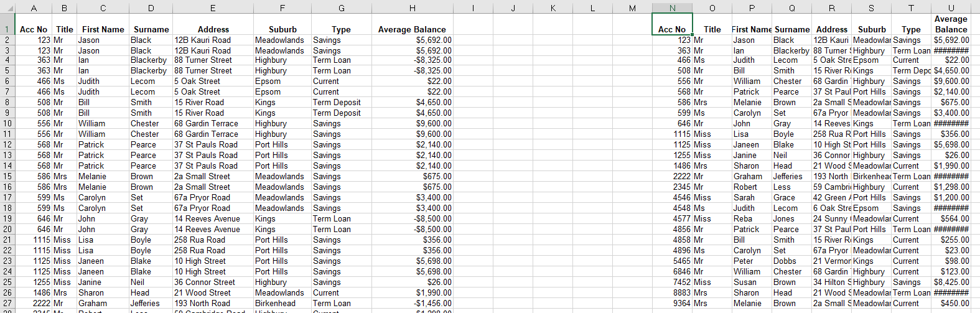Select row 1 header
The image size is (980, 313).
(x=7, y=29)
